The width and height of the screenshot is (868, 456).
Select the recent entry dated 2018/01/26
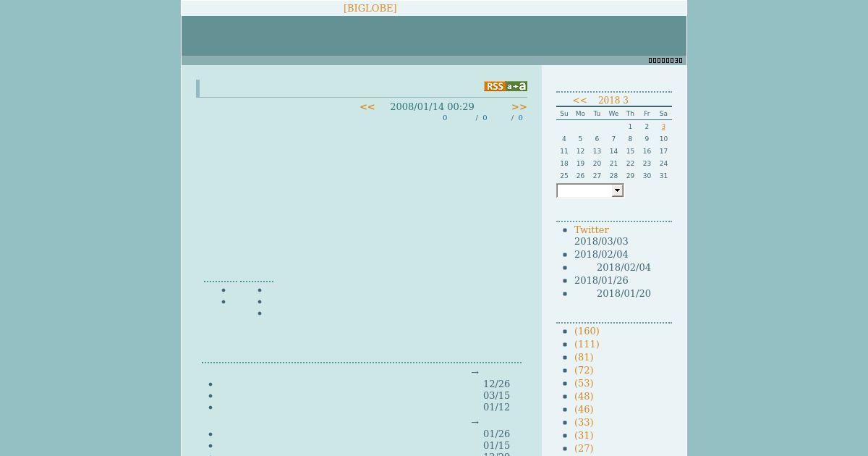[x=601, y=281]
